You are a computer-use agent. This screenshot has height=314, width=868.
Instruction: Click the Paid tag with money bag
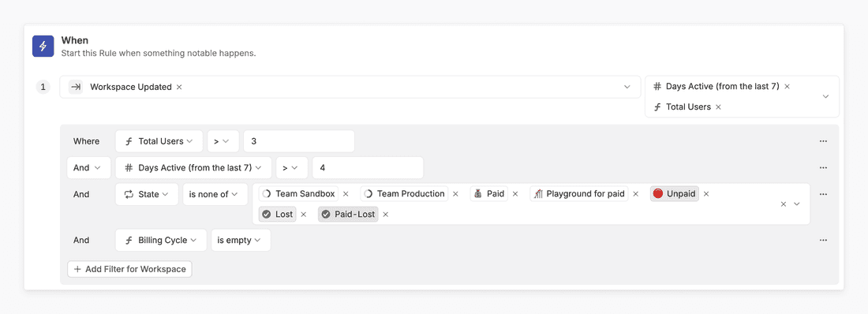point(489,194)
